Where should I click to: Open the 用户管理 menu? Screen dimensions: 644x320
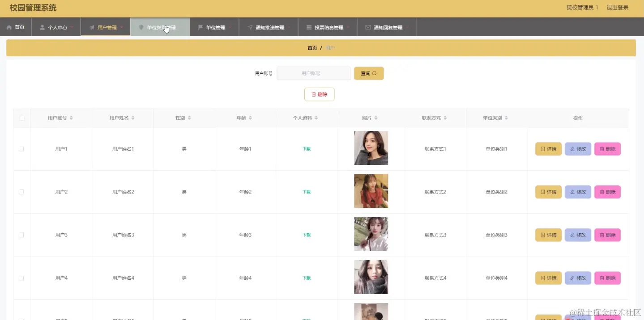click(x=106, y=27)
